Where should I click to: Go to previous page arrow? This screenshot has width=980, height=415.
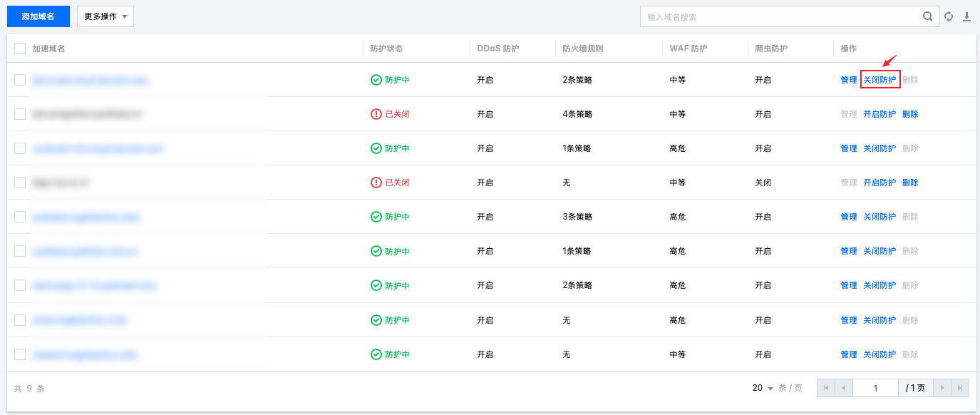(844, 388)
